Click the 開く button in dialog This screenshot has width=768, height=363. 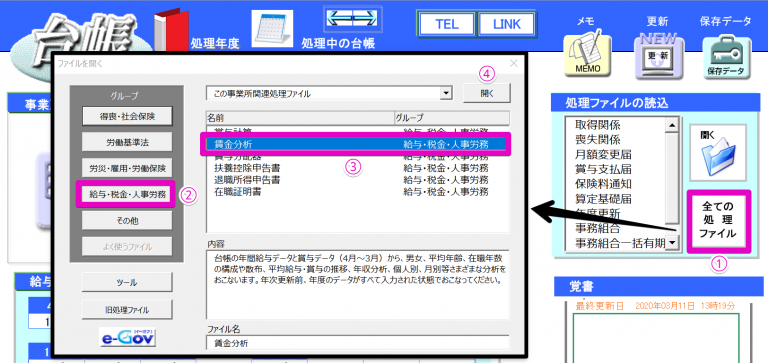click(x=487, y=94)
